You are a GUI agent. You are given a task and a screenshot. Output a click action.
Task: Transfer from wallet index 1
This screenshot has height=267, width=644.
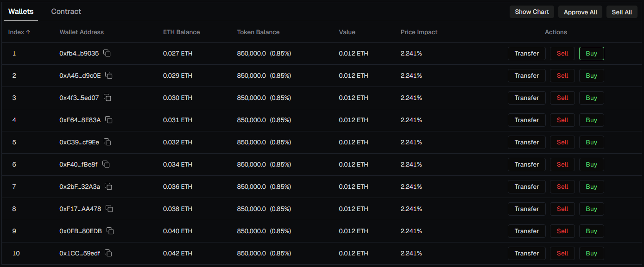[x=527, y=53]
